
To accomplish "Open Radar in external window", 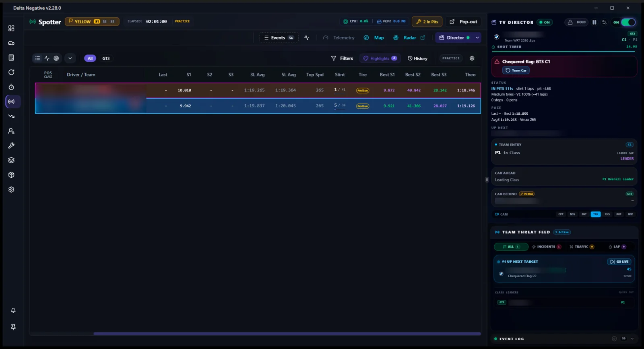I will pos(423,37).
